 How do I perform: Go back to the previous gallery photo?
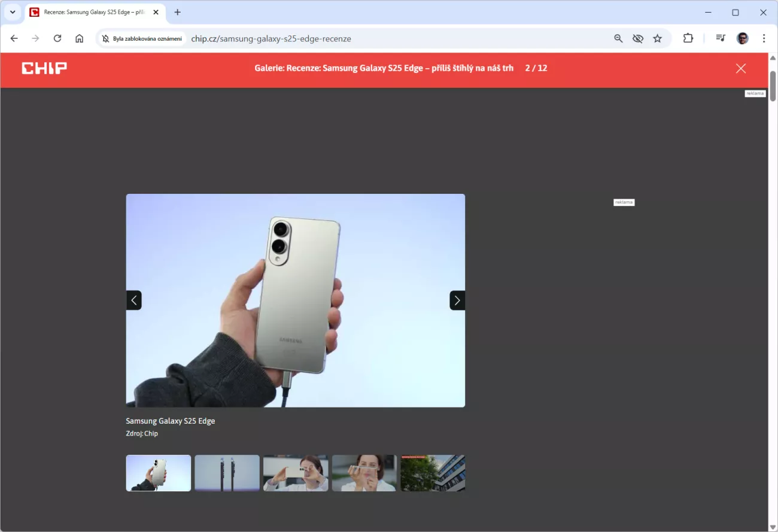(x=134, y=300)
